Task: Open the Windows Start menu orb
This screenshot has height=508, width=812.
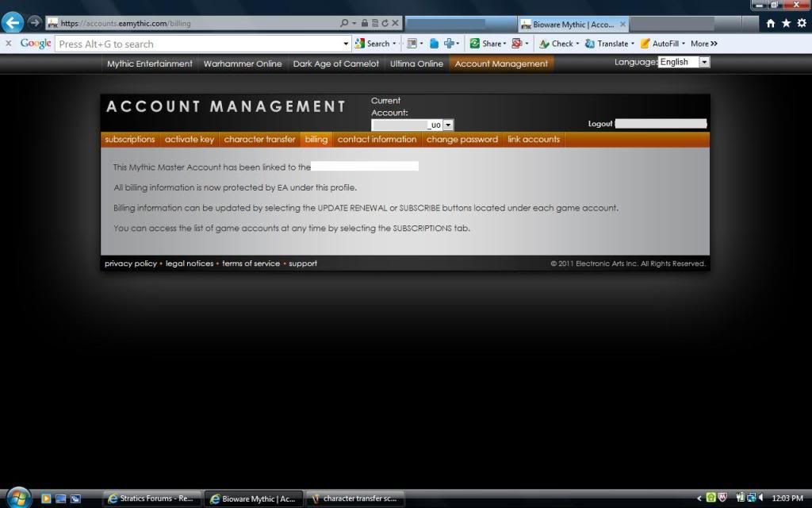Action: (18, 498)
